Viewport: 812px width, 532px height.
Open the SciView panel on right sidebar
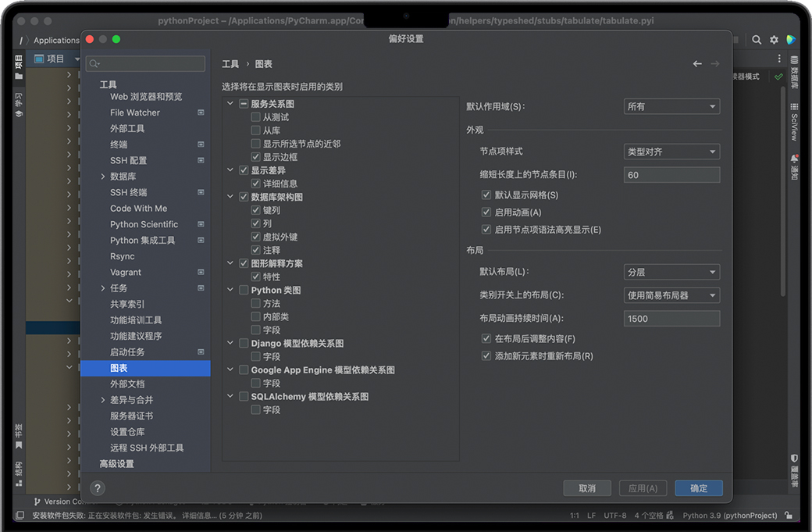pyautogui.click(x=794, y=122)
